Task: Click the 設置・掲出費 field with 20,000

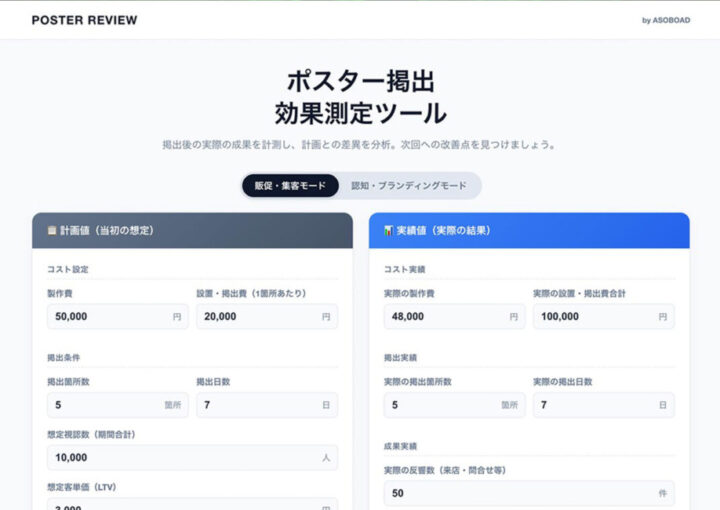Action: point(267,316)
